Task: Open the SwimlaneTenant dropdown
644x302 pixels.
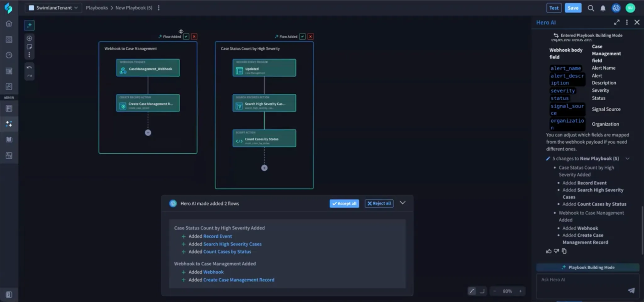Action: click(x=53, y=8)
